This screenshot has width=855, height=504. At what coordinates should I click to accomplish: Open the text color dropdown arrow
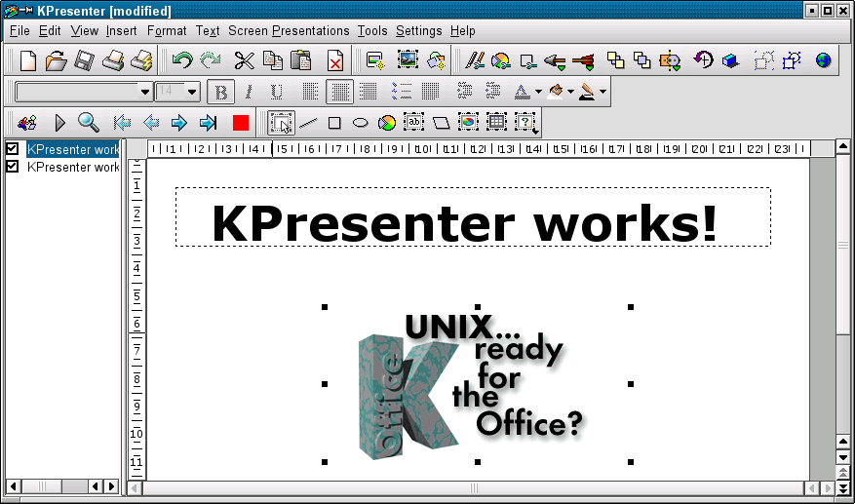point(538,92)
